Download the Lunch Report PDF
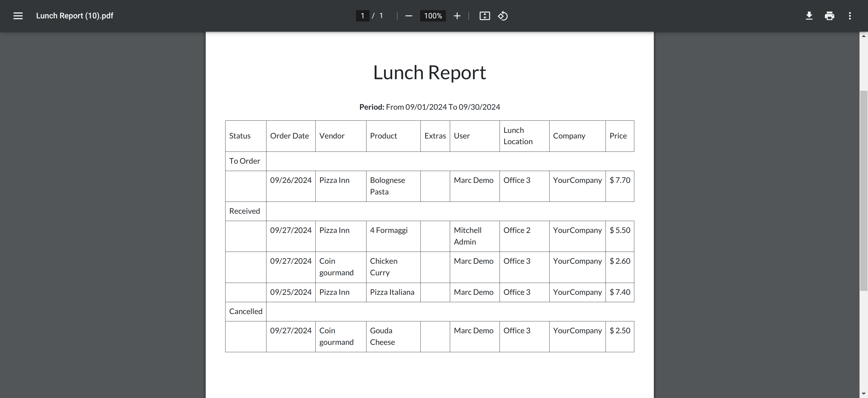This screenshot has width=868, height=398. [809, 16]
